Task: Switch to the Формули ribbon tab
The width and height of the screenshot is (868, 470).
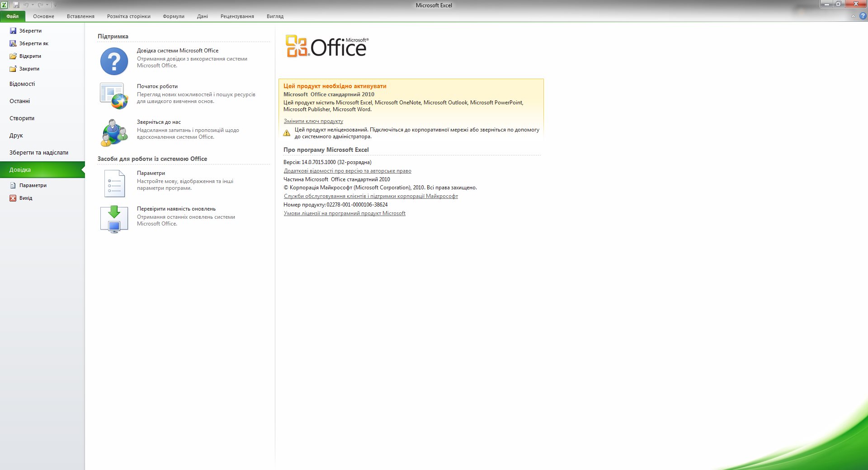Action: coord(174,16)
